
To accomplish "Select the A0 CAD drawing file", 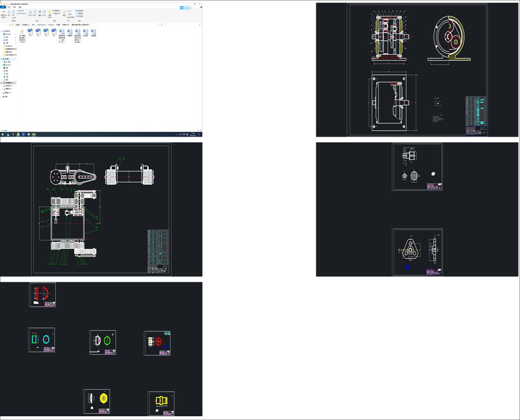I will (x=30, y=32).
